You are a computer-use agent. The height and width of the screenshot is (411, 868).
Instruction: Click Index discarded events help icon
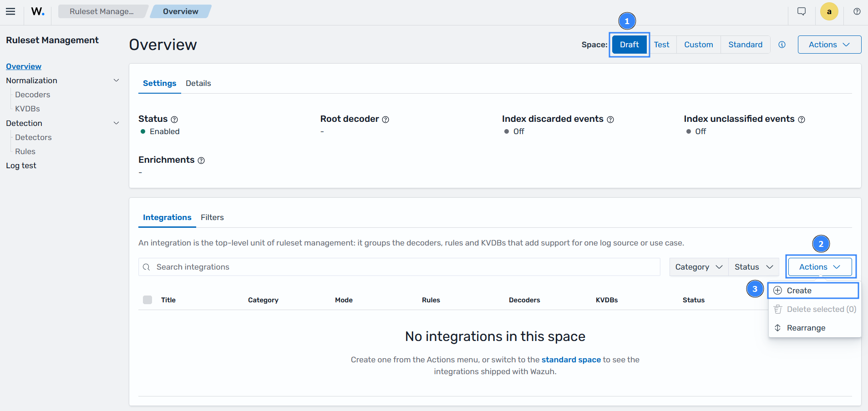coord(610,120)
